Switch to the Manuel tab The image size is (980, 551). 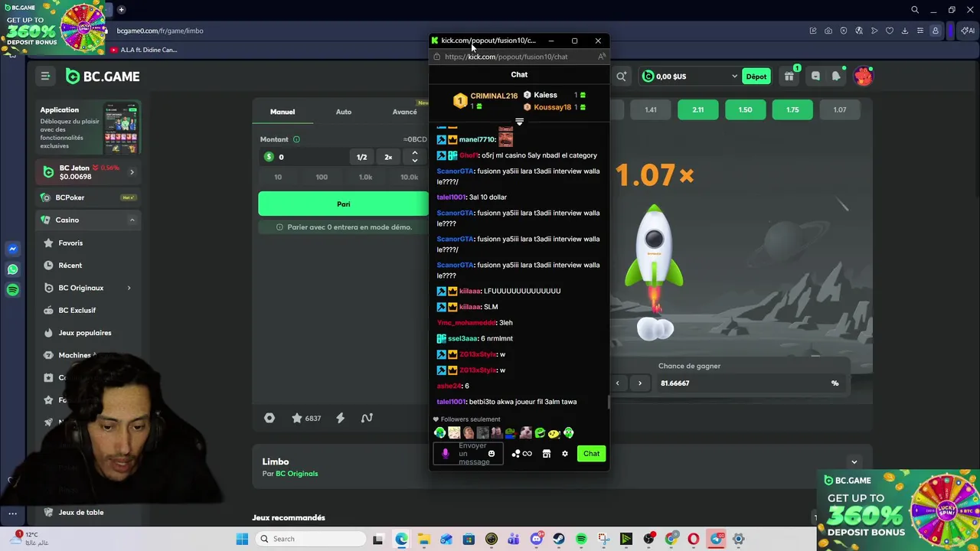283,112
